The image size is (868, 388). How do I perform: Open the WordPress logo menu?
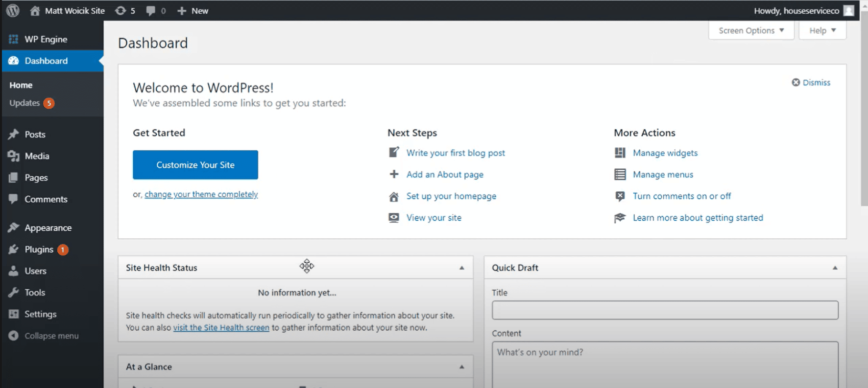(x=13, y=10)
